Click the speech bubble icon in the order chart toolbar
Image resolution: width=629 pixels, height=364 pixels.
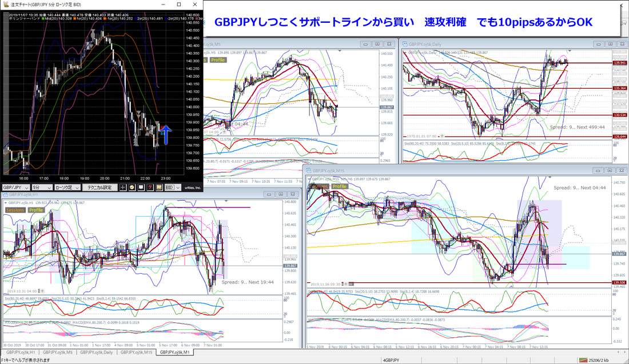(141, 187)
